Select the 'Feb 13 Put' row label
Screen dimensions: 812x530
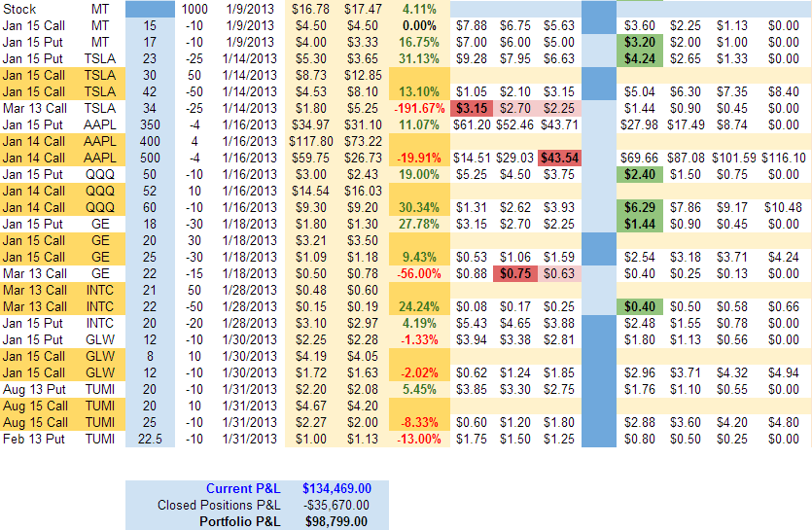34,439
